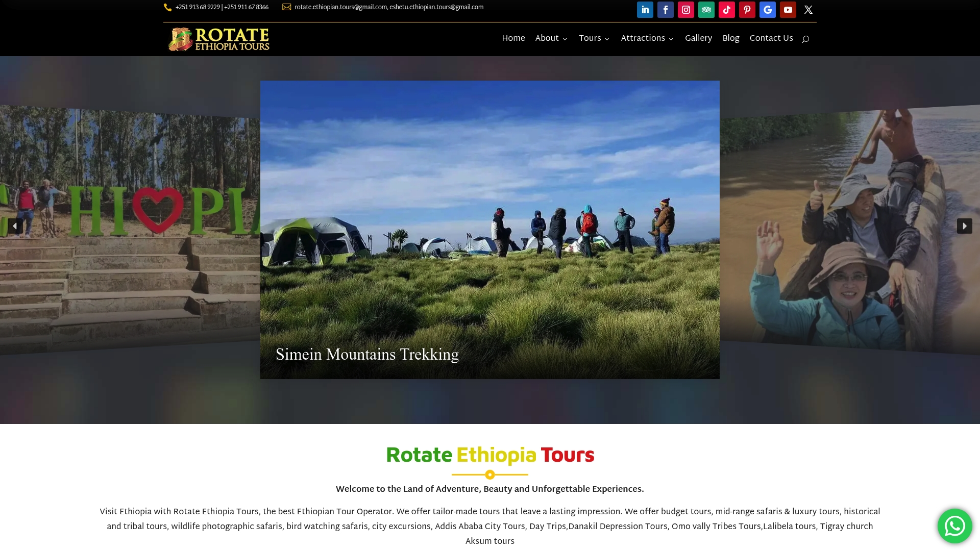Open the Blog menu item
Screen dimensions: 980x551
pyautogui.click(x=730, y=39)
